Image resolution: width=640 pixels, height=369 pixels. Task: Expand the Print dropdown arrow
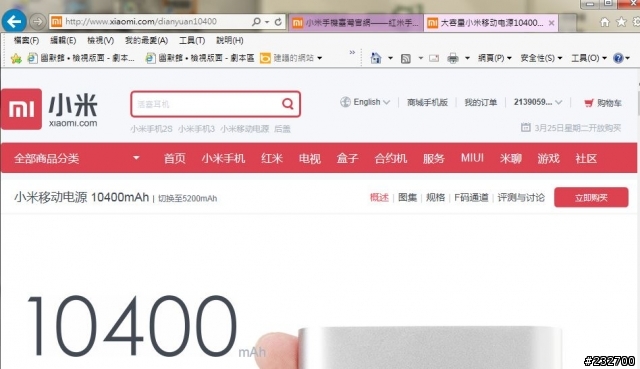[x=467, y=58]
